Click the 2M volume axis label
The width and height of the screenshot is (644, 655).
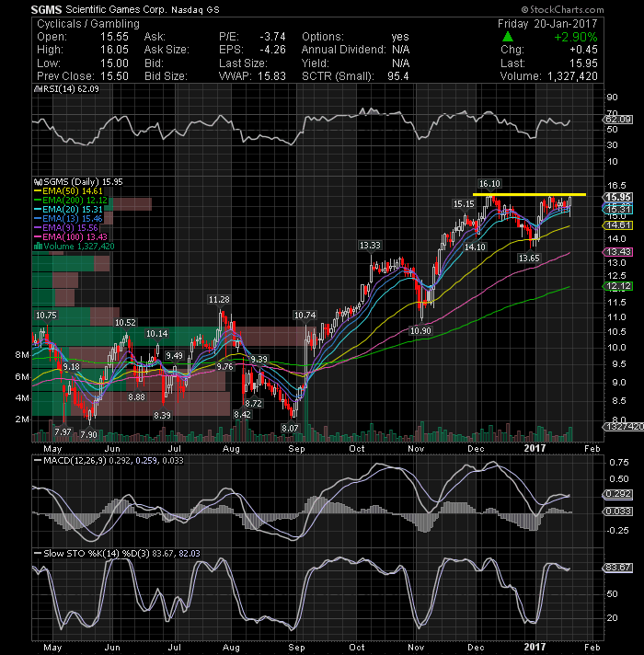22,419
